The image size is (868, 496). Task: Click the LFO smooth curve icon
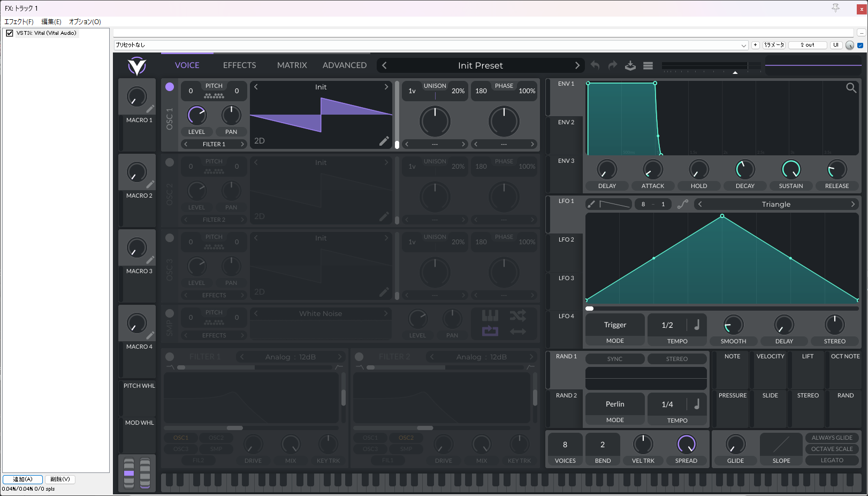click(683, 204)
